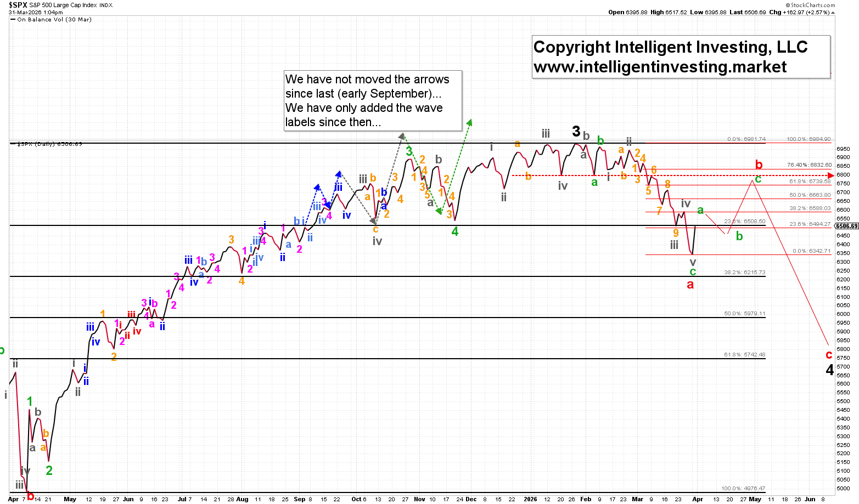The image size is (859, 504).
Task: Click the large black wave 3 label
Action: click(576, 131)
